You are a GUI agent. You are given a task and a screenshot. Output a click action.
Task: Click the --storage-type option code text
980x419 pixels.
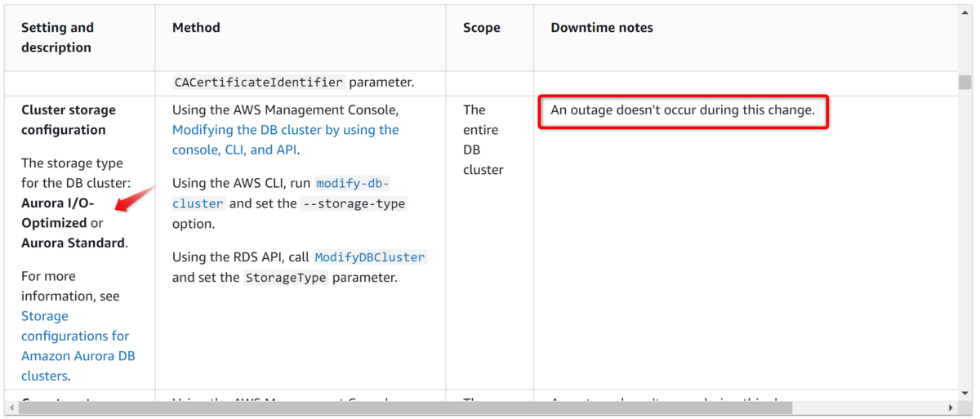coord(354,204)
